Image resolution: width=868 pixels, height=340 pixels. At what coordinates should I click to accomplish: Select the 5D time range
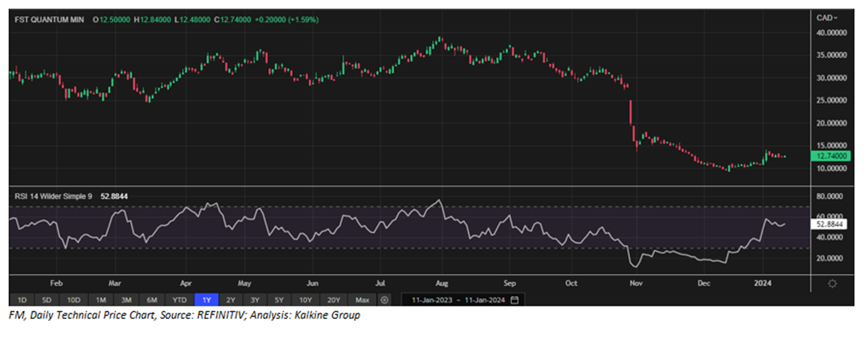[x=47, y=300]
